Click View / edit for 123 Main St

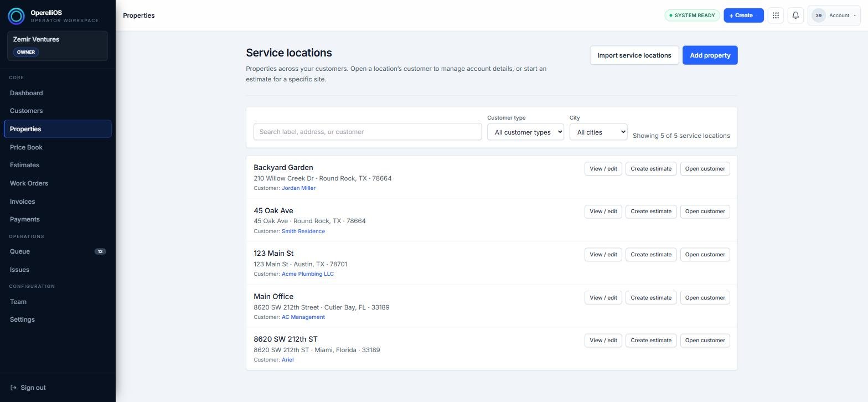(603, 255)
